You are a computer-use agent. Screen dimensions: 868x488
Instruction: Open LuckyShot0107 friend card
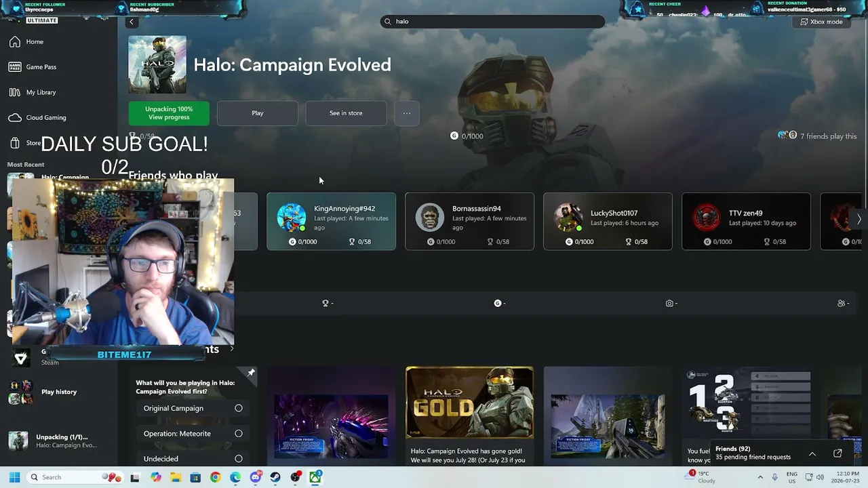608,222
